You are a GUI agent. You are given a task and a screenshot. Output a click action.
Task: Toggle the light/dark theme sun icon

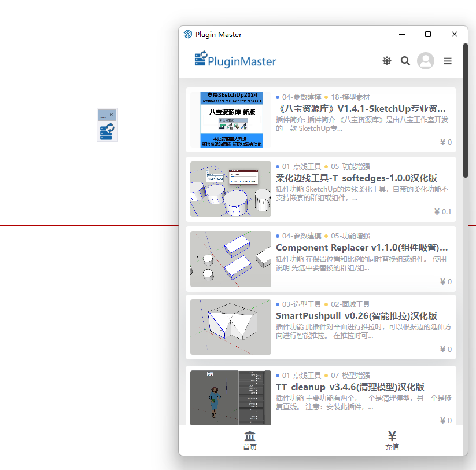tap(387, 61)
